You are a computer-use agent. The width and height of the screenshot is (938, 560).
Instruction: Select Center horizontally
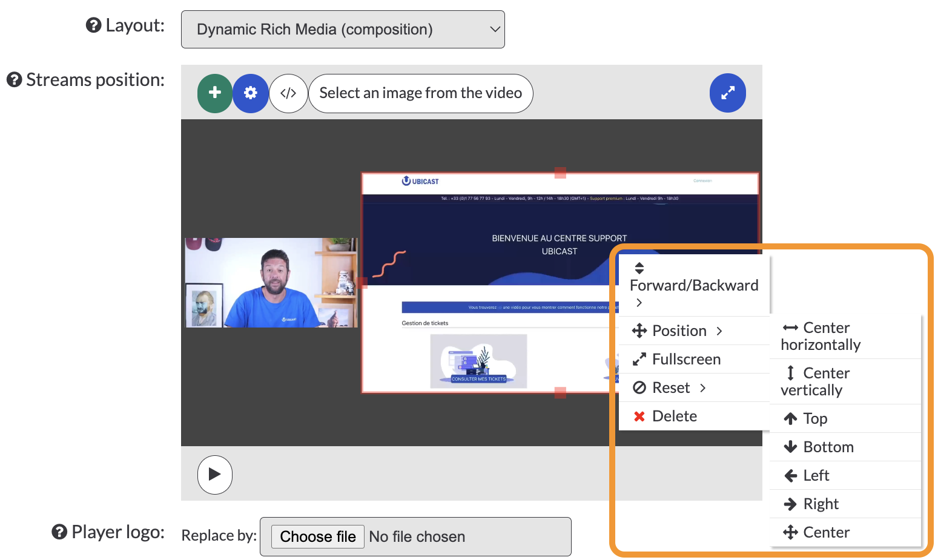(x=845, y=336)
